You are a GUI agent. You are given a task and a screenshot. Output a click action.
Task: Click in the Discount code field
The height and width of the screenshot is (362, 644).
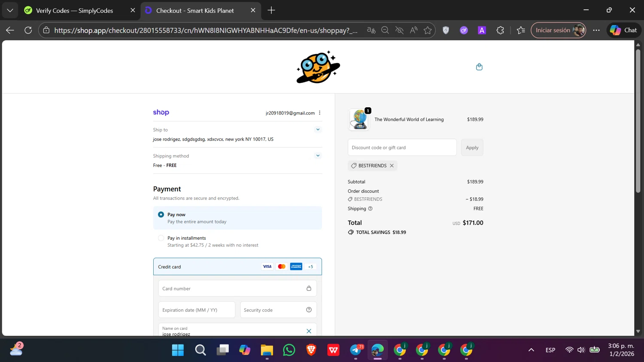click(402, 148)
